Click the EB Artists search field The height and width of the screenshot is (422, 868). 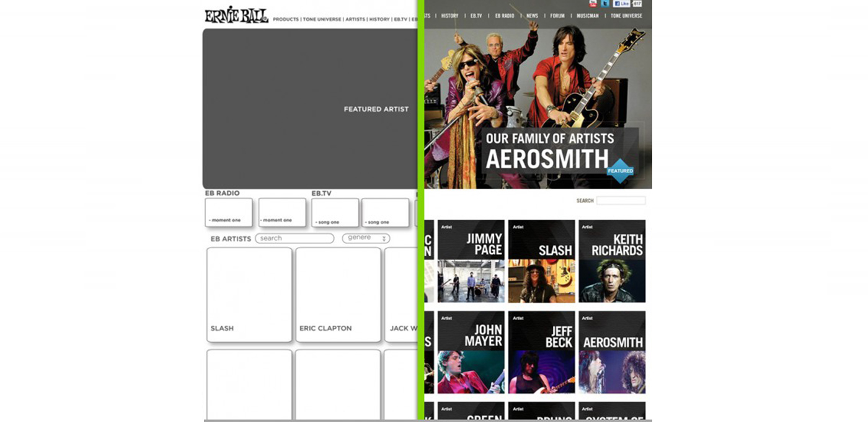pos(294,238)
